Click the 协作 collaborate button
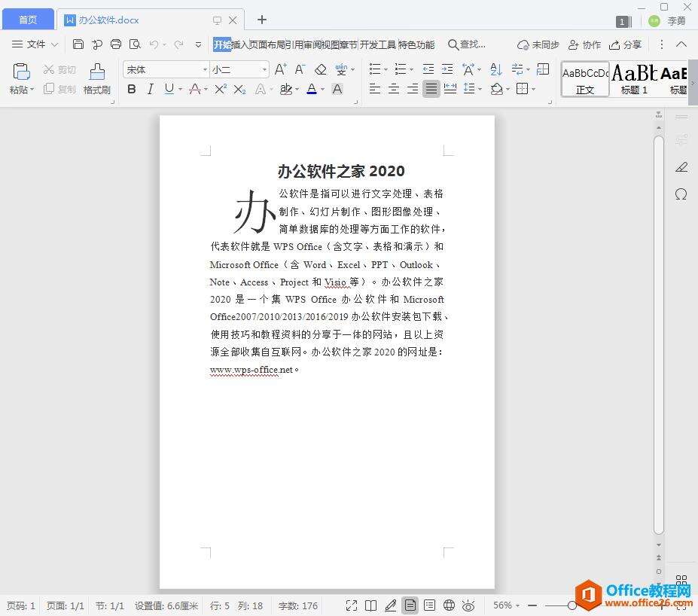 (x=584, y=44)
